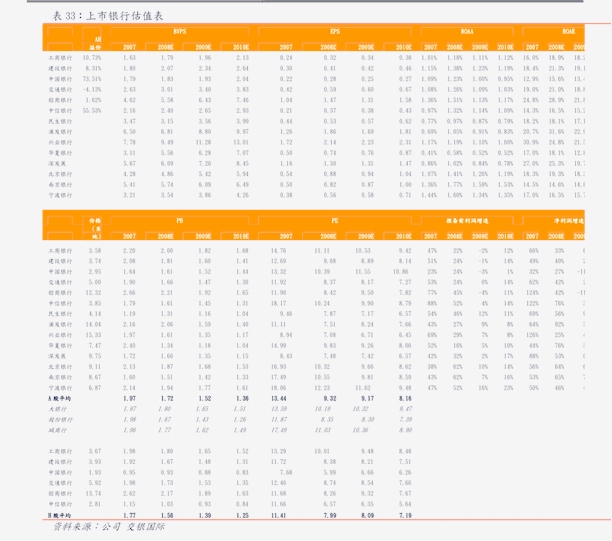The height and width of the screenshot is (541, 612).
Task: Select the 城商行 row label
Action: click(61, 430)
